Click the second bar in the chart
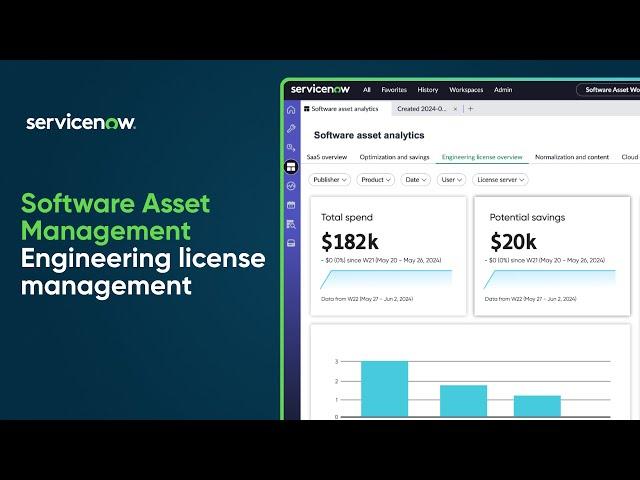 pyautogui.click(x=463, y=401)
